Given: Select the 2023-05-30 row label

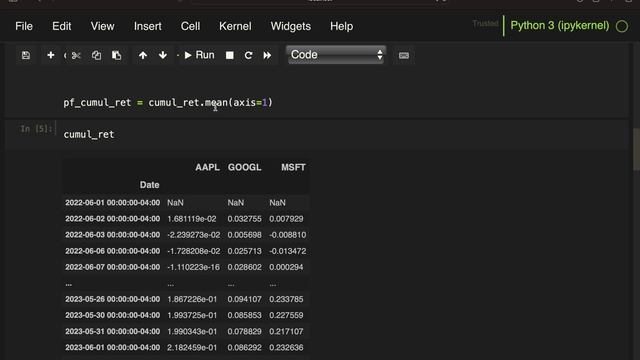Looking at the screenshot, I should pos(113,315).
